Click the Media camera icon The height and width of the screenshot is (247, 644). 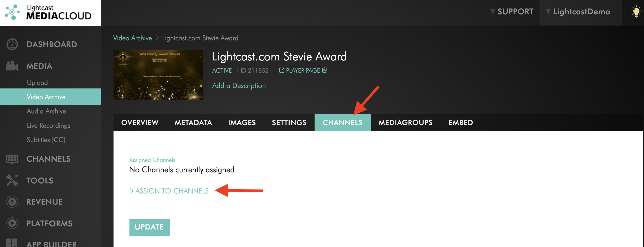[x=12, y=66]
